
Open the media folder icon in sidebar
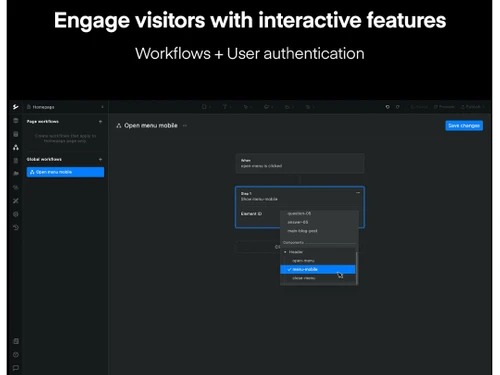click(x=16, y=174)
